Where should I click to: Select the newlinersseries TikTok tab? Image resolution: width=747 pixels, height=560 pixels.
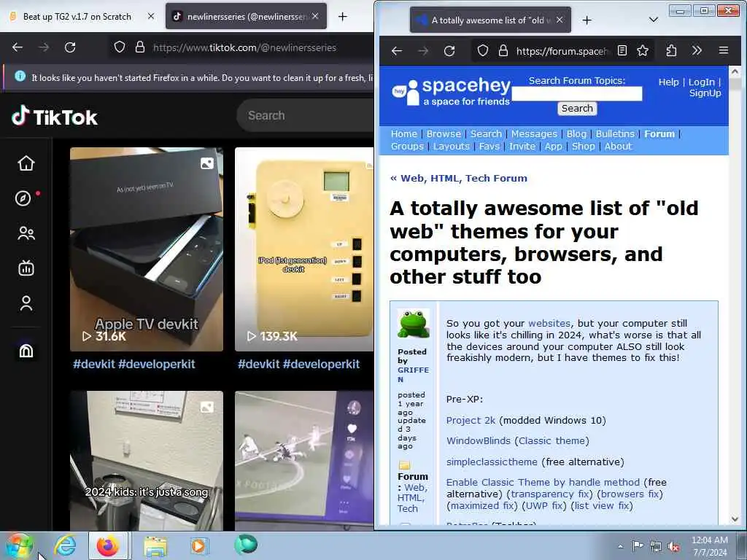246,16
